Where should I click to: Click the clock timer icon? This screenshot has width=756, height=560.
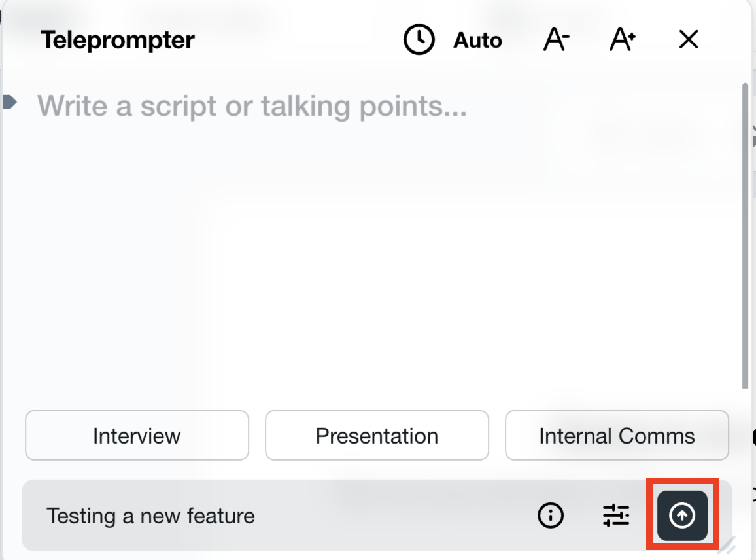tap(419, 40)
